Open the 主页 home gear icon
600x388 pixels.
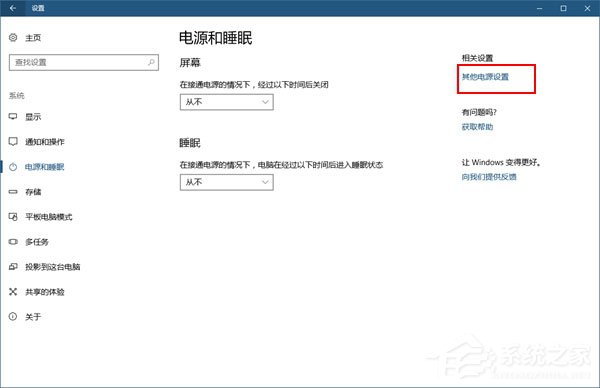[13, 37]
